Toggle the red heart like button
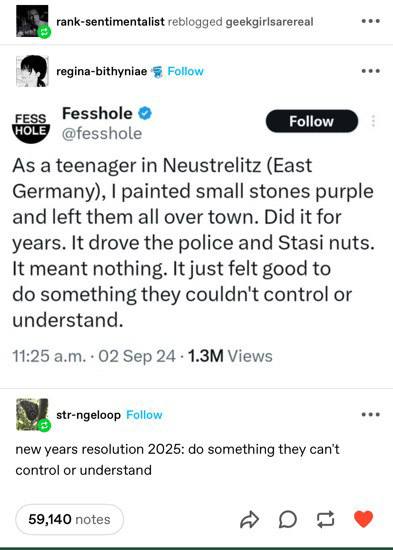The height and width of the screenshot is (550, 393). [x=363, y=519]
